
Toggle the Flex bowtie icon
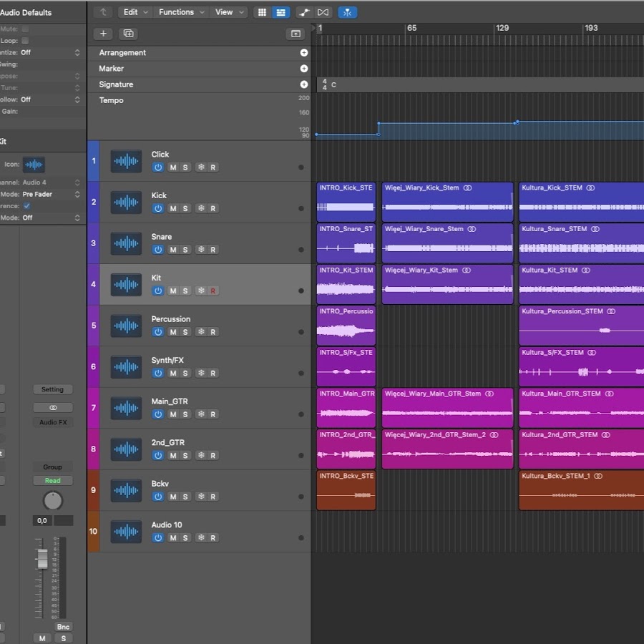pyautogui.click(x=323, y=12)
